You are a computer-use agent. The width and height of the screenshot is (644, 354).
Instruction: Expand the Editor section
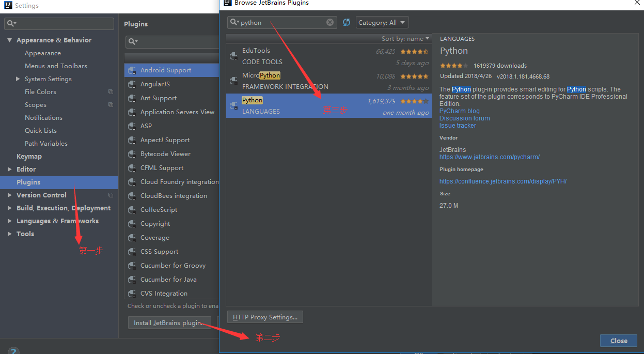point(10,170)
